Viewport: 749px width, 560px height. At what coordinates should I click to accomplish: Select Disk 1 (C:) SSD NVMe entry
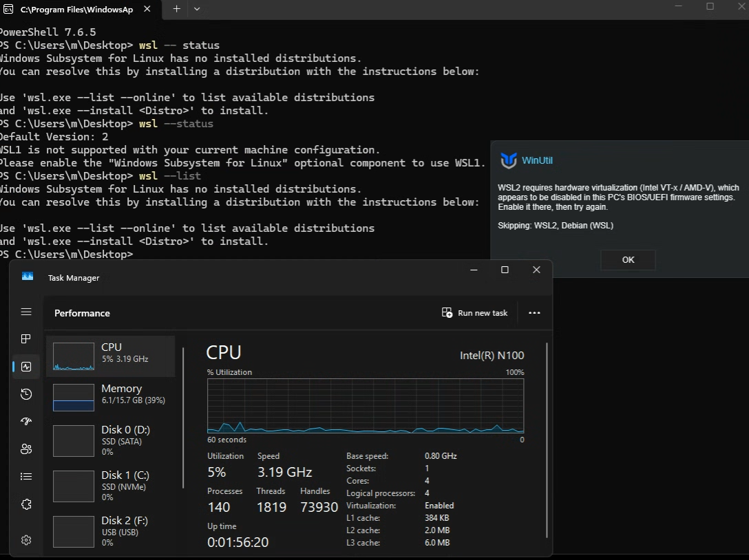(111, 486)
